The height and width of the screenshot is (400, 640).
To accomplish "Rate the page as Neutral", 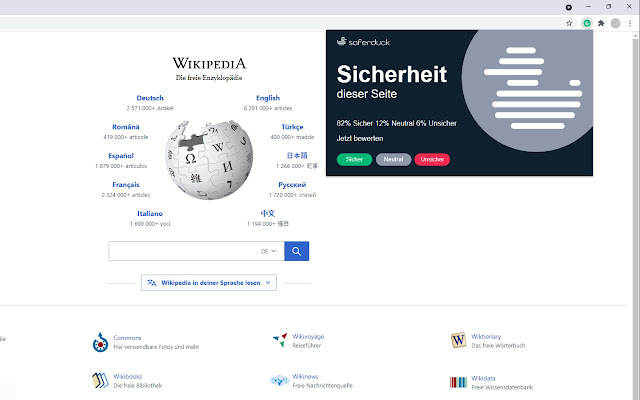I will pos(393,159).
